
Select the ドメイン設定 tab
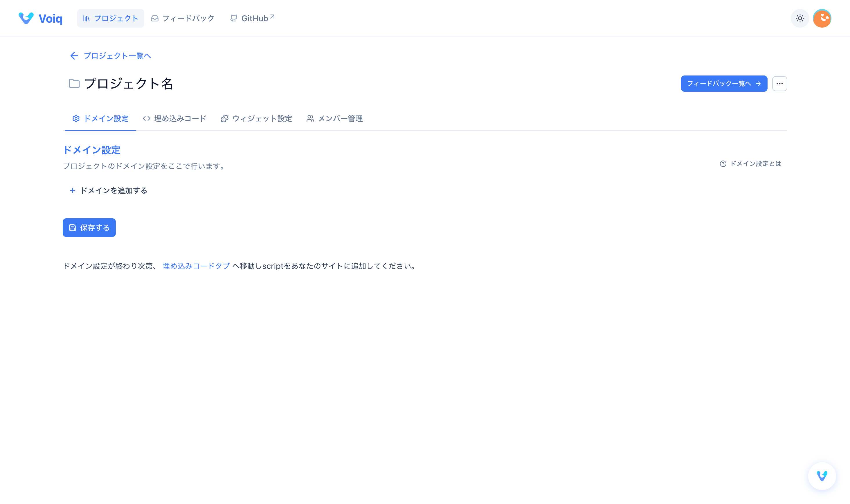point(100,118)
